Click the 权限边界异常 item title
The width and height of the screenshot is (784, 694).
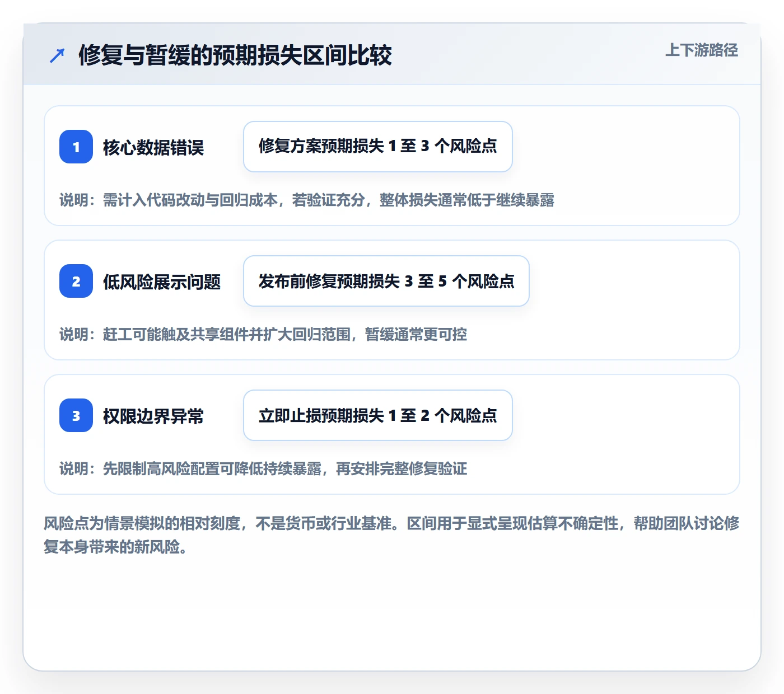pos(153,416)
